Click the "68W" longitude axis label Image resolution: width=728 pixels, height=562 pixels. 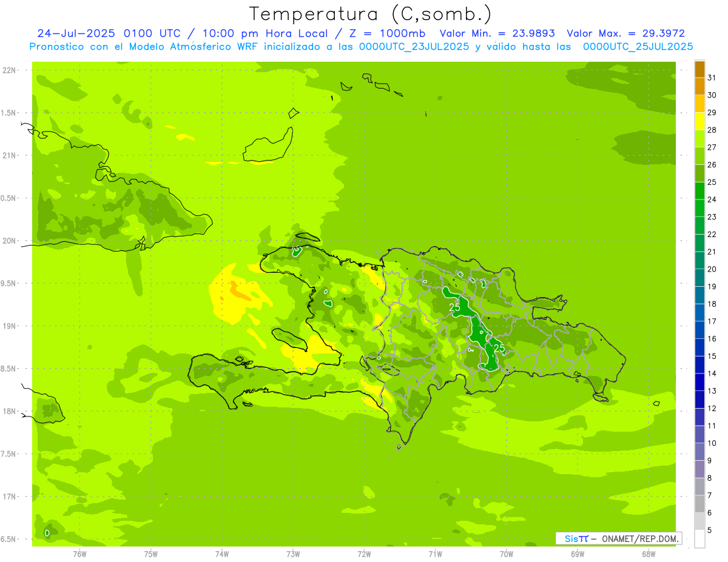click(x=649, y=554)
